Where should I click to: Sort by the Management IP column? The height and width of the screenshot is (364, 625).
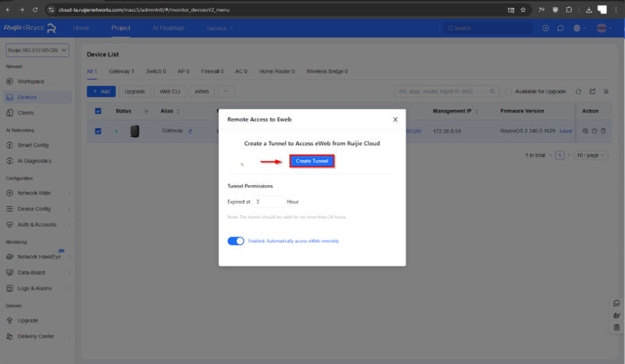tap(477, 112)
